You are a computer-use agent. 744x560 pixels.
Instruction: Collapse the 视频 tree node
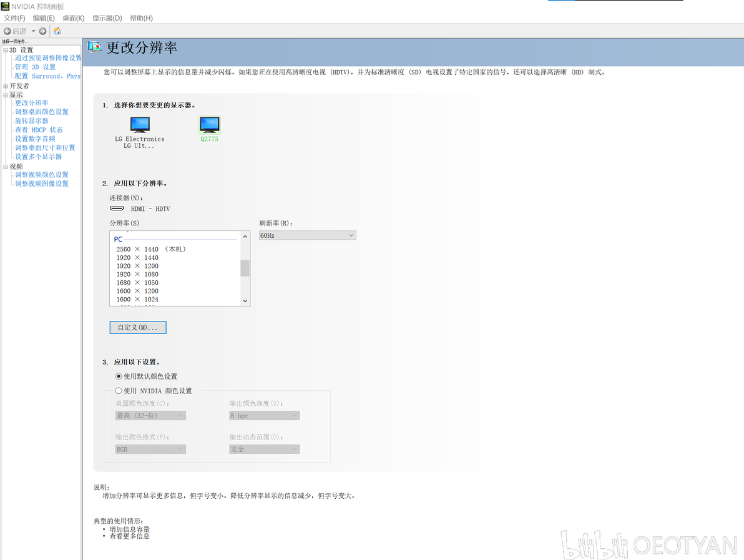tap(6, 167)
